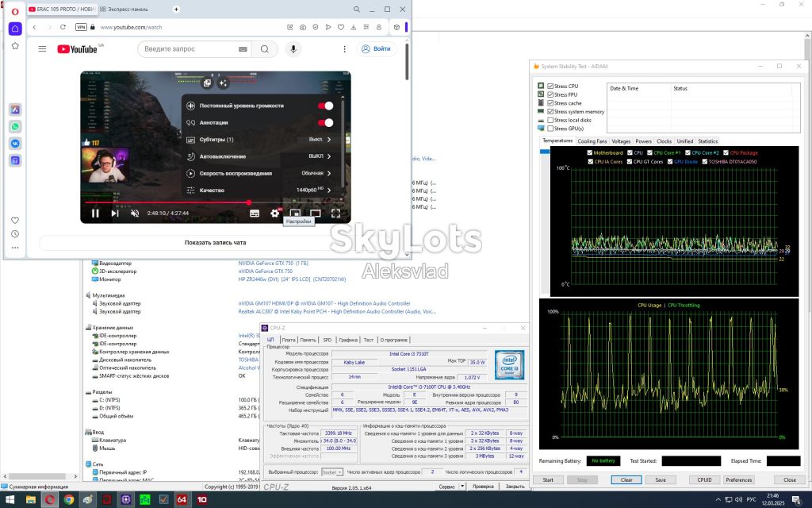Click the Показать запись чата button
Screen dimensions: 812x508
[216, 243]
